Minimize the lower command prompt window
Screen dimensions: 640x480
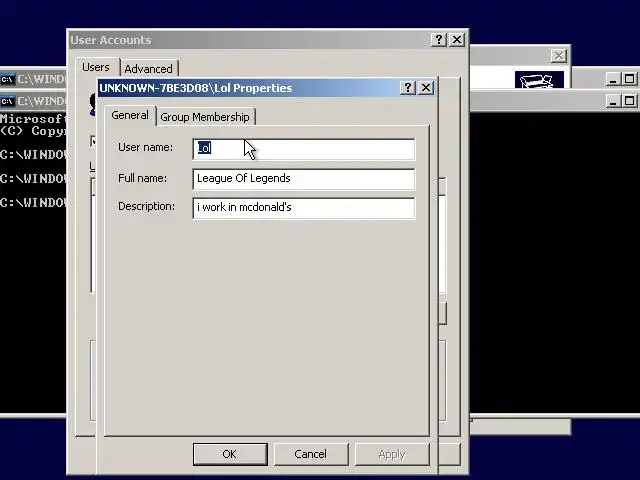pos(613,101)
